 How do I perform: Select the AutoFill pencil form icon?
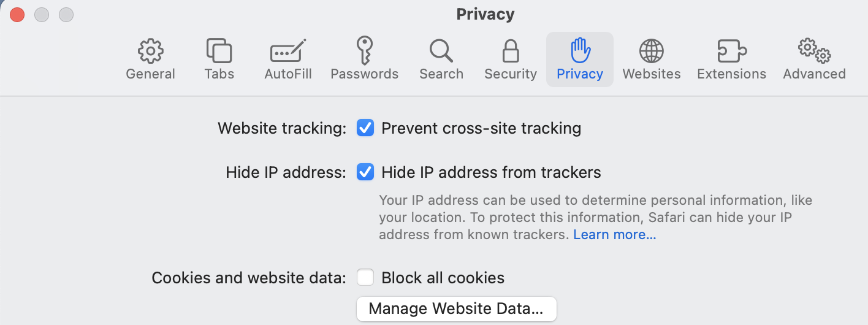[x=288, y=52]
